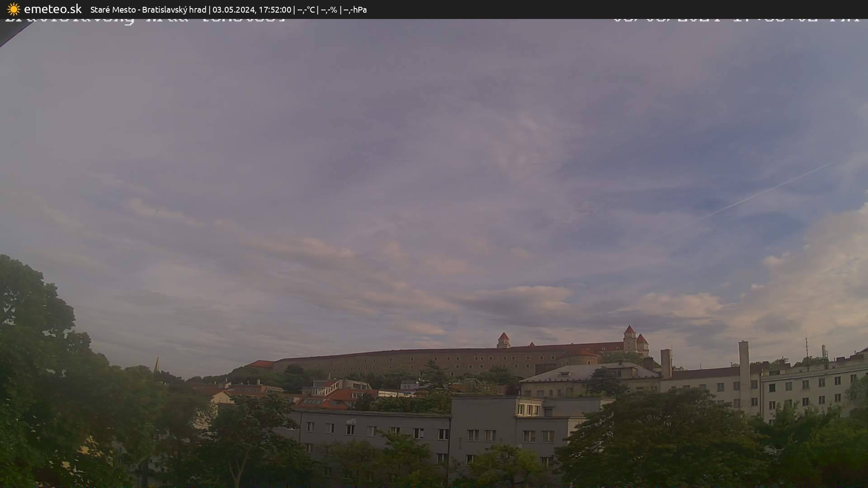868x488 pixels.
Task: Click the Bratislavský hrad location link
Action: (174, 9)
